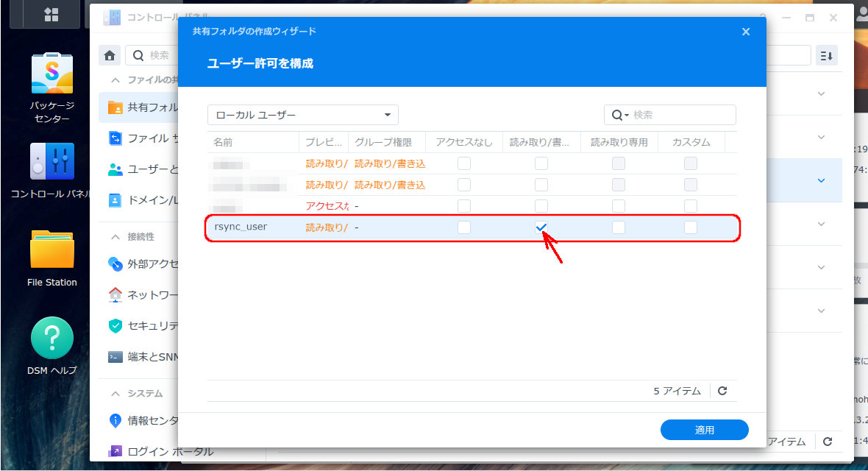
Task: Check read/write for the third user row
Action: (541, 206)
